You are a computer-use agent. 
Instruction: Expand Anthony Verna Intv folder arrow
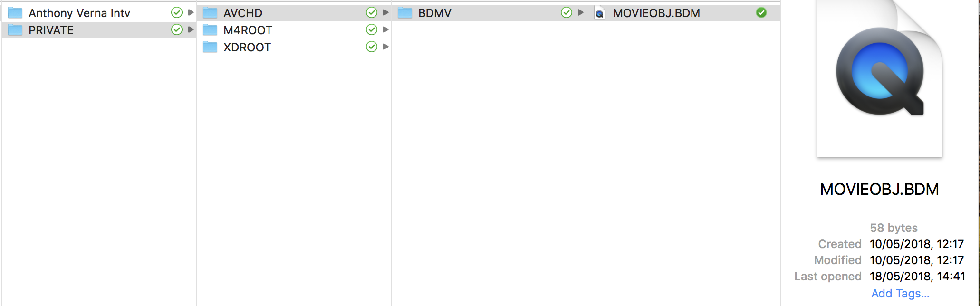click(x=191, y=12)
